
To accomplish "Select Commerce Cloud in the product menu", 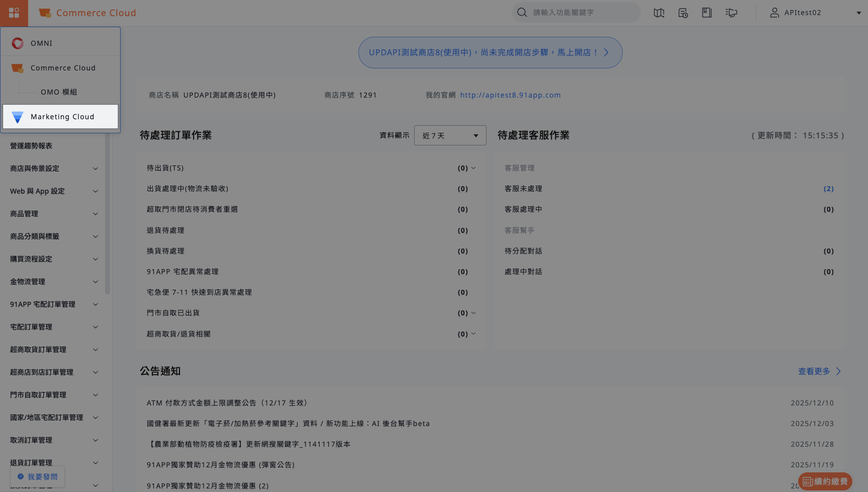I will pos(60,68).
